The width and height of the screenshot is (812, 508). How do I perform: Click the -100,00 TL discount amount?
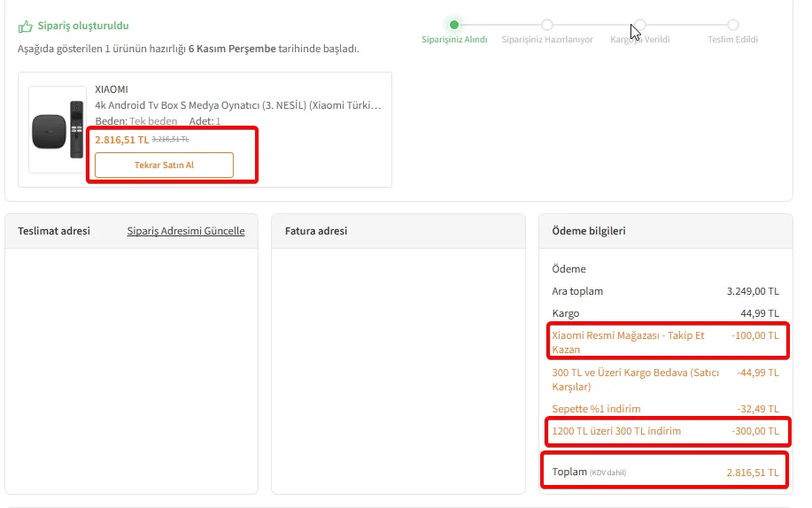pyautogui.click(x=755, y=335)
